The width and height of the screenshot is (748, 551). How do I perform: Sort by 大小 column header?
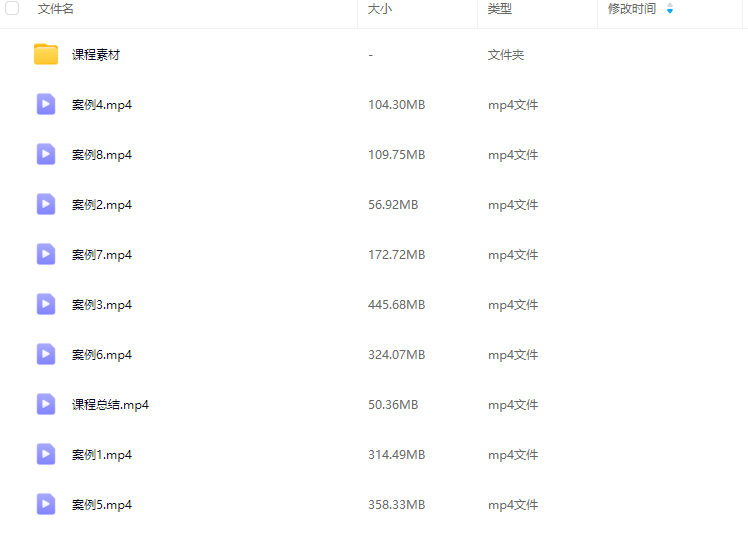coord(380,9)
